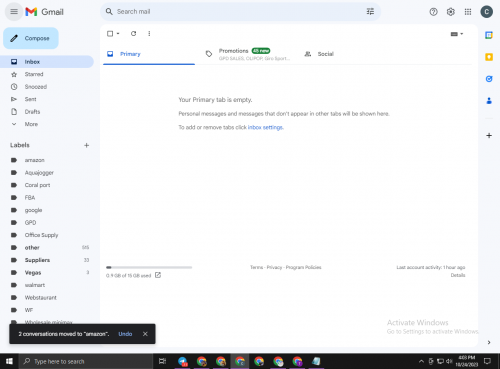The image size is (500, 369).
Task: Open the Support help icon
Action: pyautogui.click(x=433, y=12)
